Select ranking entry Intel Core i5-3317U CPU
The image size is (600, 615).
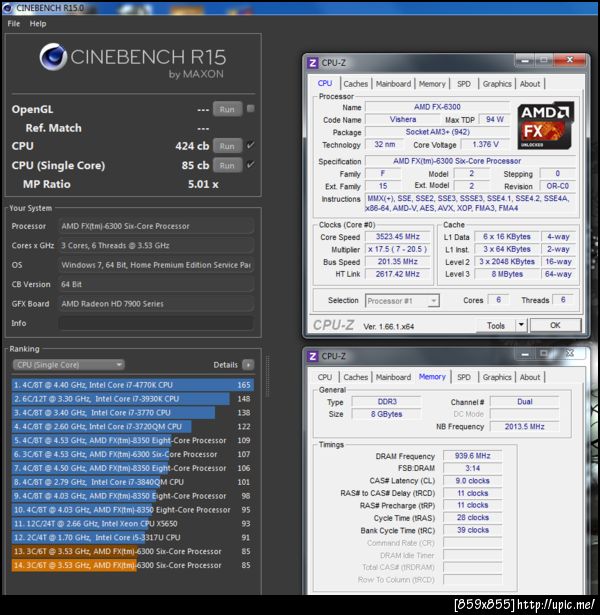pyautogui.click(x=133, y=537)
